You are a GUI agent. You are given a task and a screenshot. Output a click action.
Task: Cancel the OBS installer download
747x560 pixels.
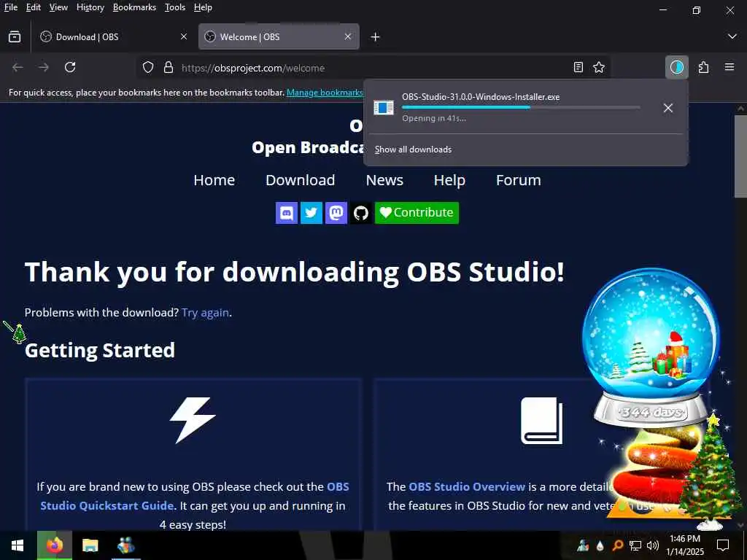pyautogui.click(x=668, y=108)
